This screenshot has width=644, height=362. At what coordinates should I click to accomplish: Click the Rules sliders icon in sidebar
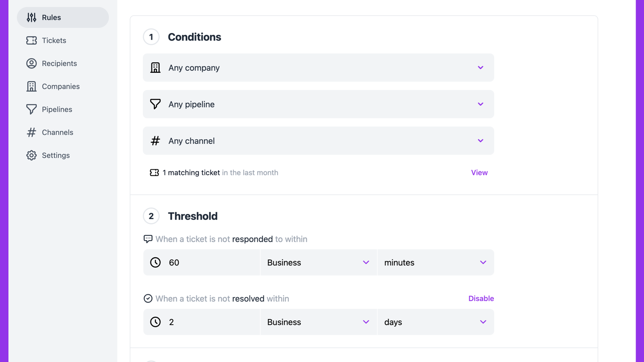(31, 17)
